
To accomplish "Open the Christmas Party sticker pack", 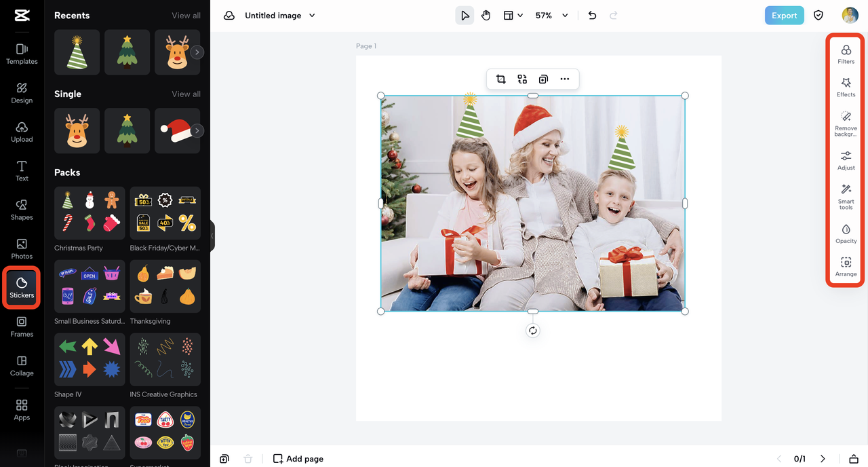I will click(90, 212).
